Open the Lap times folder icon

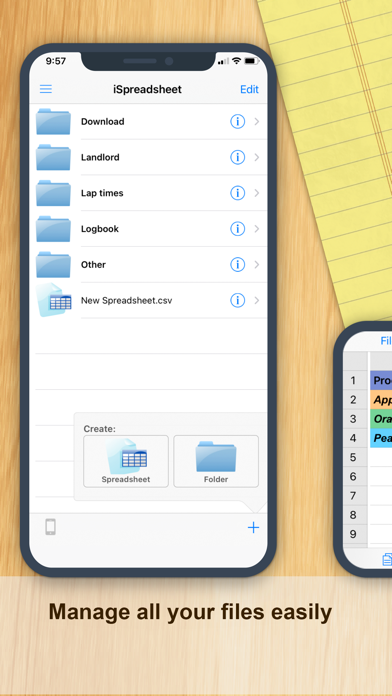(53, 193)
